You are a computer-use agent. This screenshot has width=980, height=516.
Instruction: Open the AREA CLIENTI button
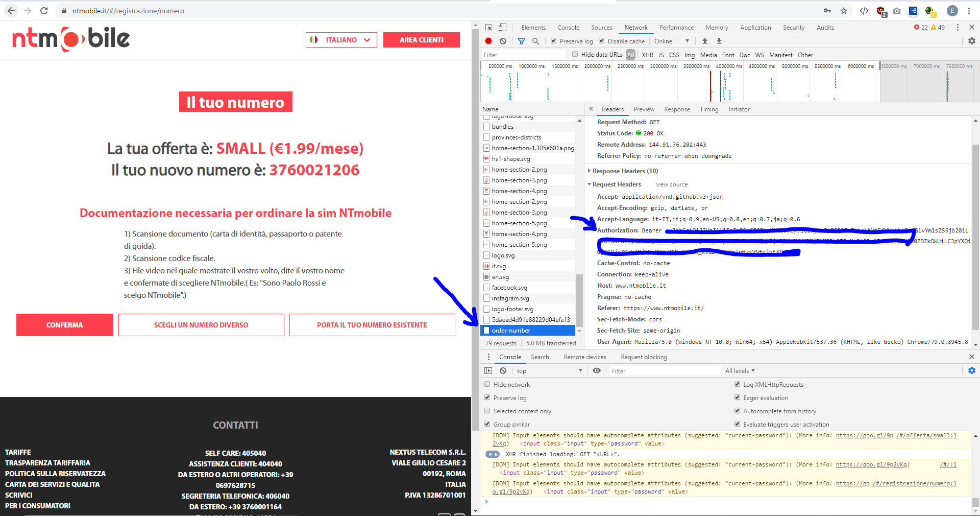point(421,40)
